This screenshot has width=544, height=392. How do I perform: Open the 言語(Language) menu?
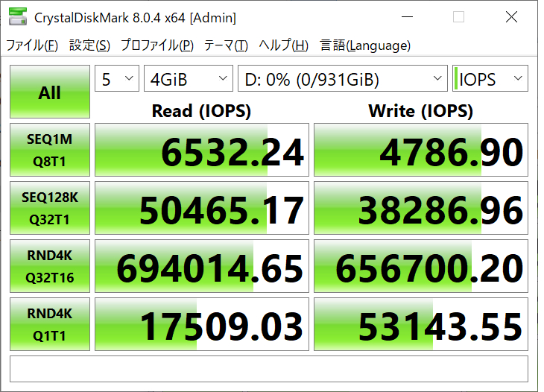365,45
